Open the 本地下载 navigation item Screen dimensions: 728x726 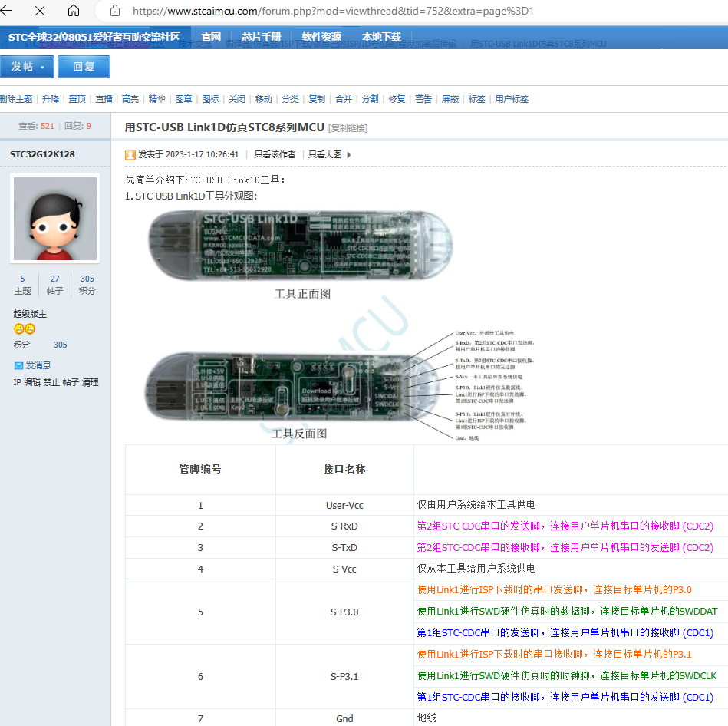[381, 37]
